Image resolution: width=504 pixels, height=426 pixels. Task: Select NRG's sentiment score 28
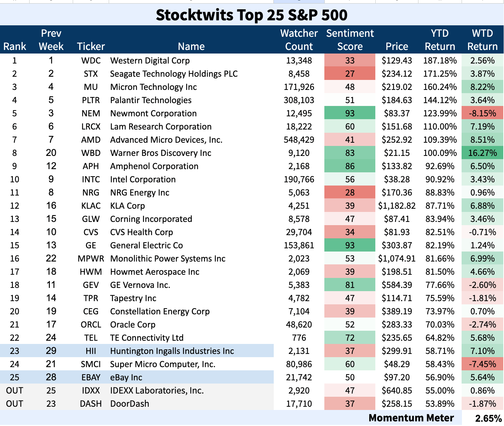350,193
